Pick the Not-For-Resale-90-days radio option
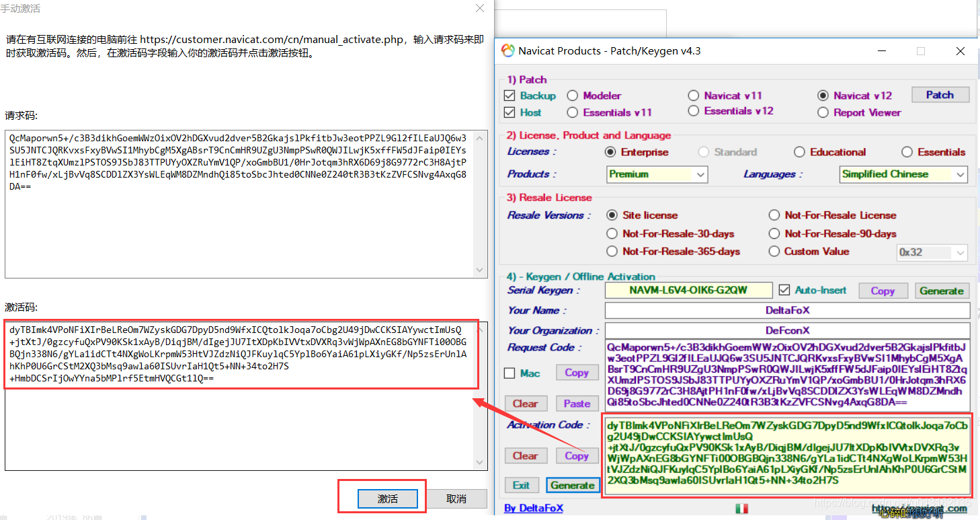The image size is (980, 520). (x=774, y=233)
